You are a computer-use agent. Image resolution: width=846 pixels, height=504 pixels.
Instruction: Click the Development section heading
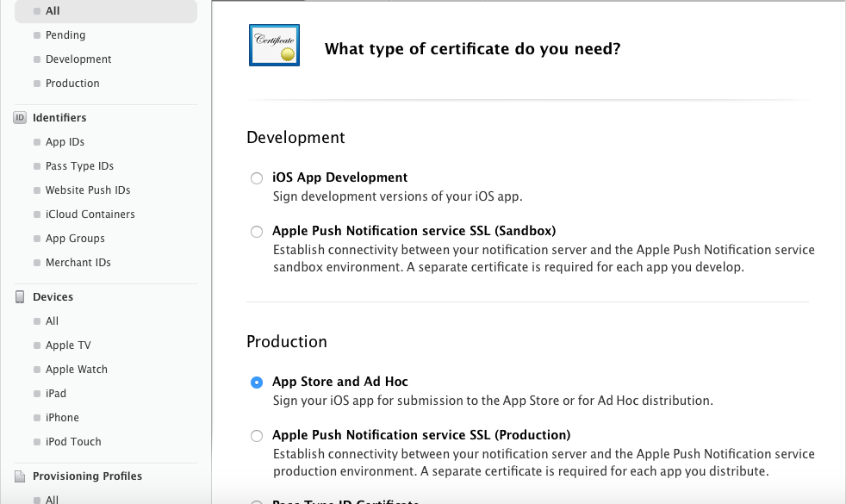click(295, 138)
